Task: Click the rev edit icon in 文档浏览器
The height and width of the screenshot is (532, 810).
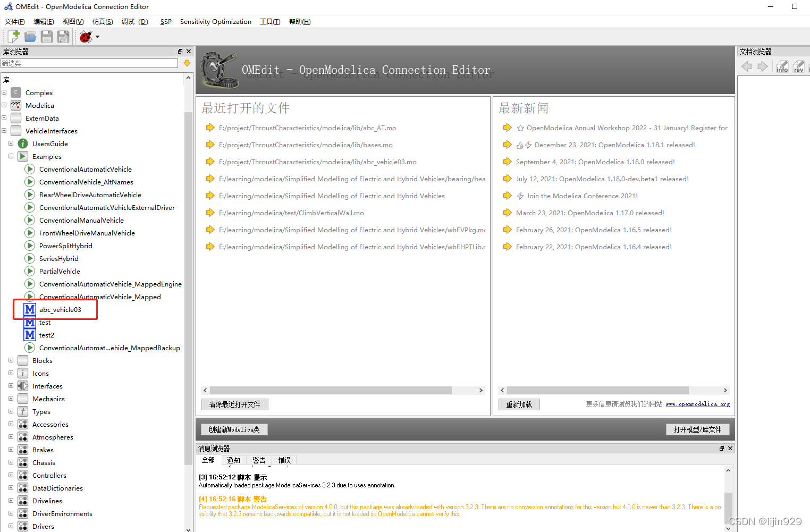Action: (798, 66)
